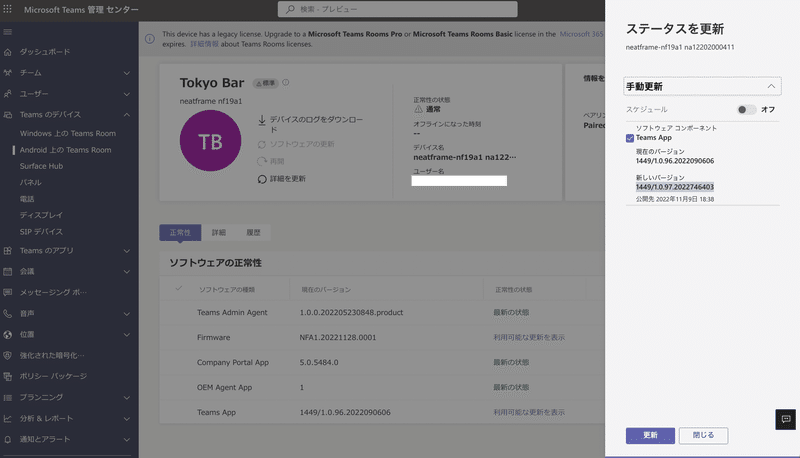
Task: Click the プランニング list icon
Action: pyautogui.click(x=8, y=397)
